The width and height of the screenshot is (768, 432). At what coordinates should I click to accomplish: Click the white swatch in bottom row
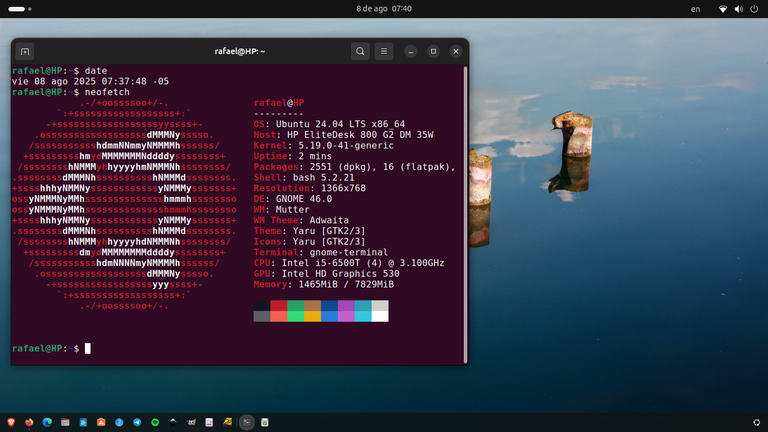tap(380, 316)
